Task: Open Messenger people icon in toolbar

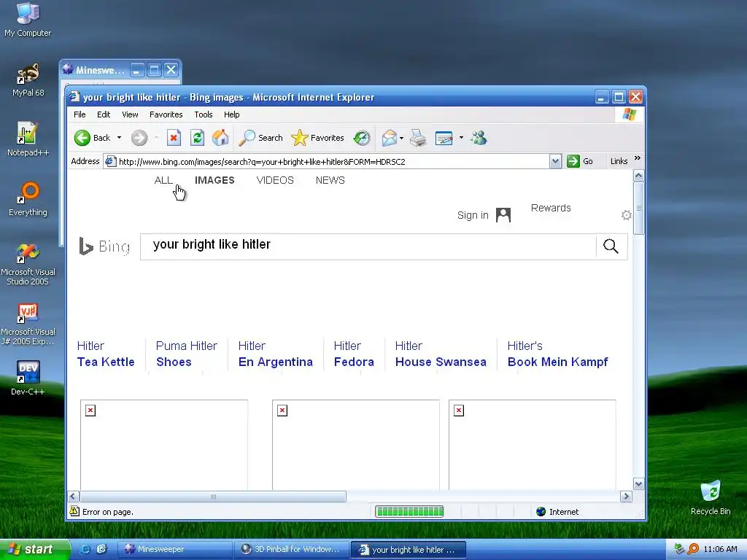Action: (479, 138)
